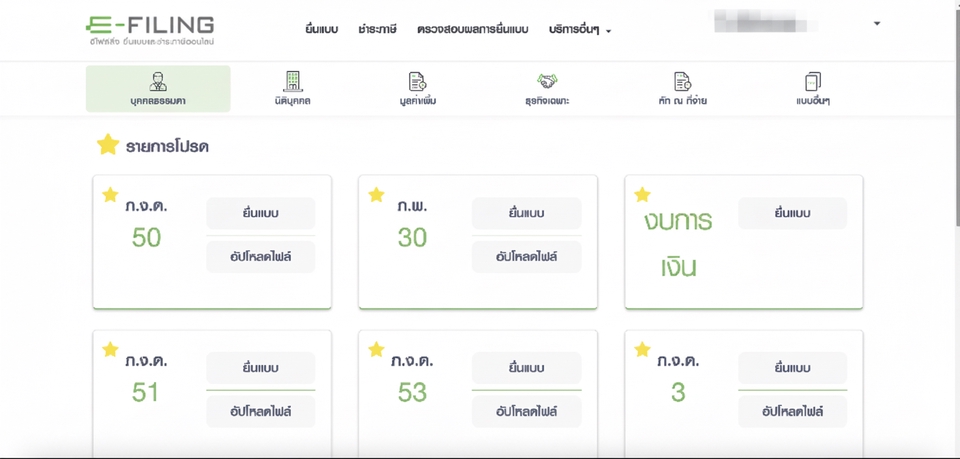
Task: Toggle the ภ.ง.ด. 53 favorite star
Action: click(376, 349)
